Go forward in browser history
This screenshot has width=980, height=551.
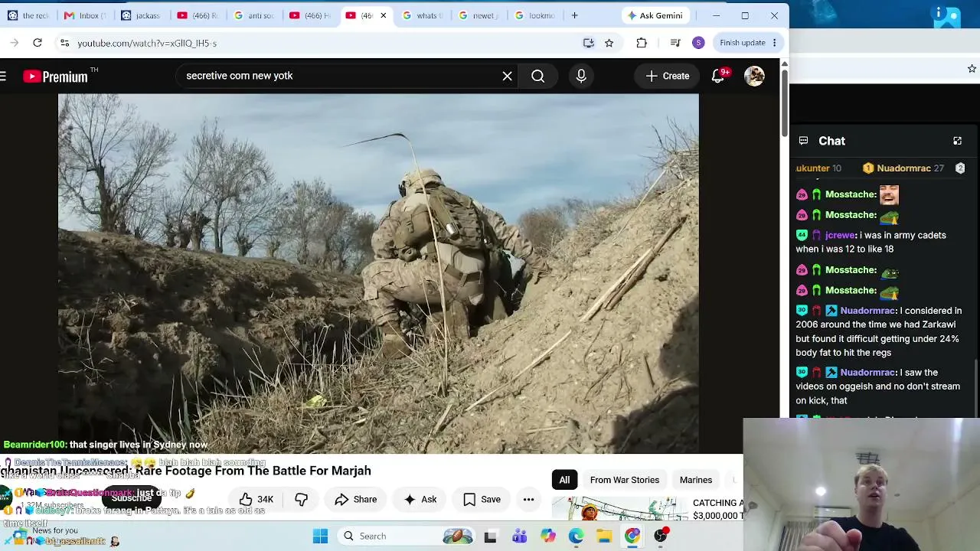(x=15, y=43)
